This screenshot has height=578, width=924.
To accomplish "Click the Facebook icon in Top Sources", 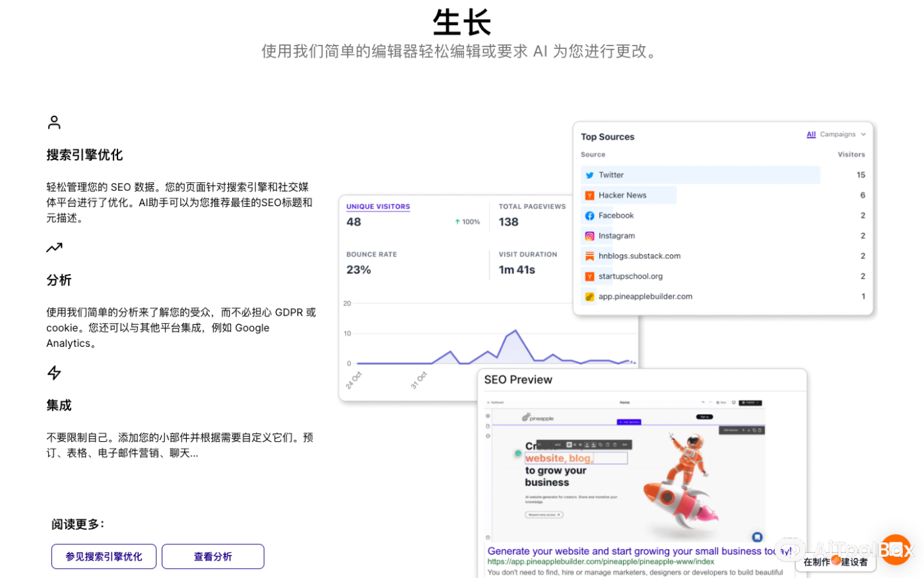I will pyautogui.click(x=589, y=215).
